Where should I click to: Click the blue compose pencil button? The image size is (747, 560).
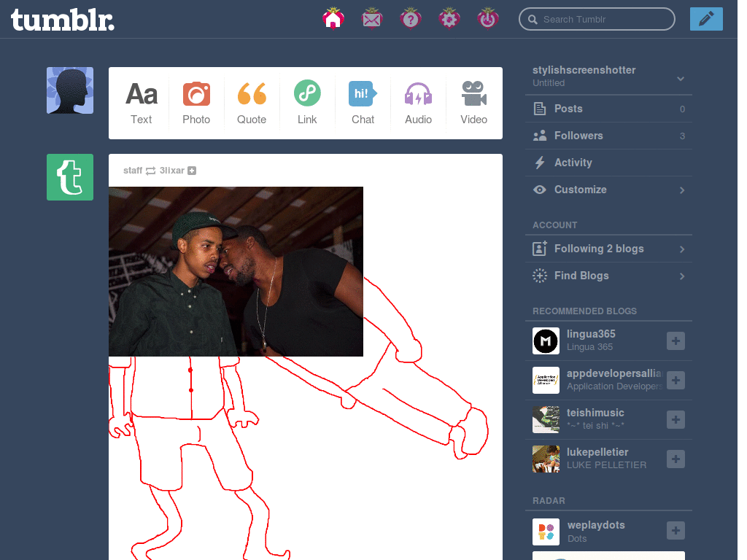[x=705, y=19]
